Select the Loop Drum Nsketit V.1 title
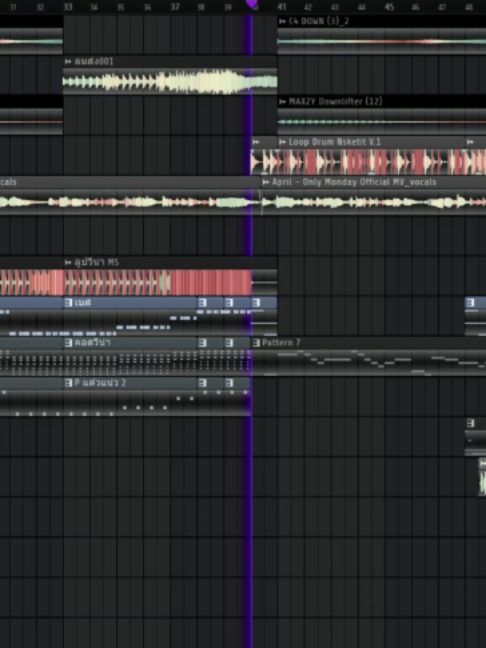The image size is (486, 648). [335, 142]
